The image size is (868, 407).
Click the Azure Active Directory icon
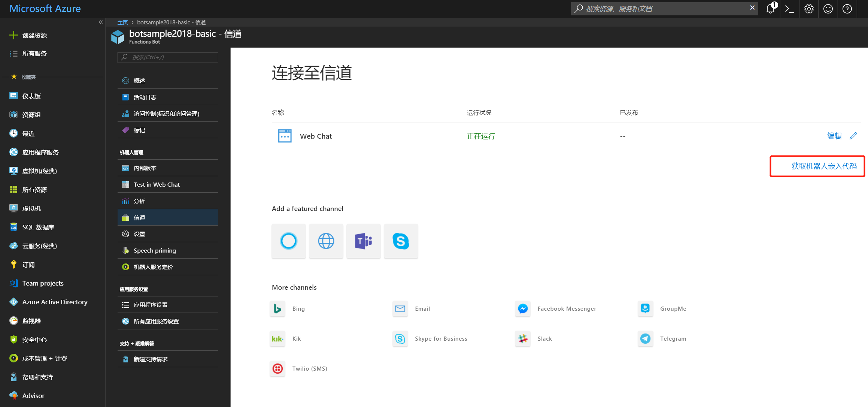[x=13, y=302]
